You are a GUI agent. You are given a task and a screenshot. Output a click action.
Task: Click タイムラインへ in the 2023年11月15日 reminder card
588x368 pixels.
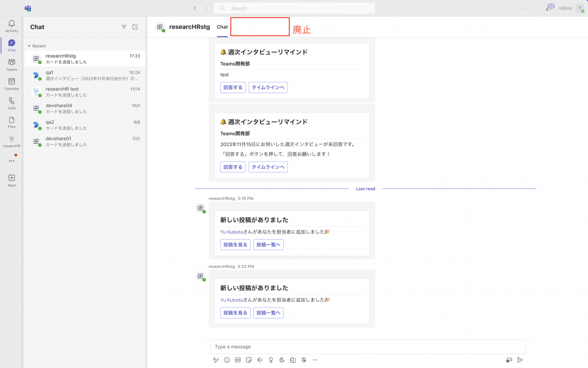(268, 167)
